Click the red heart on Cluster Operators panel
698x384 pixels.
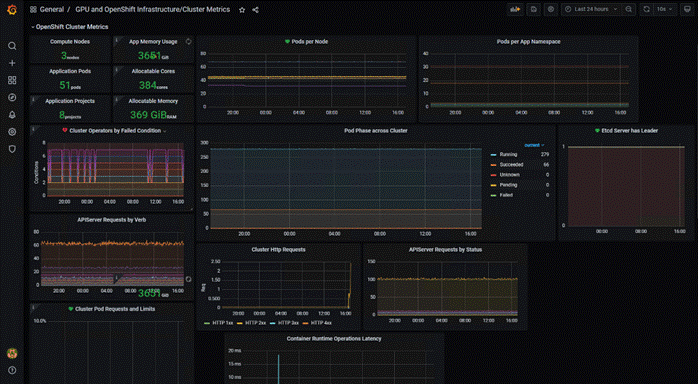pos(65,130)
